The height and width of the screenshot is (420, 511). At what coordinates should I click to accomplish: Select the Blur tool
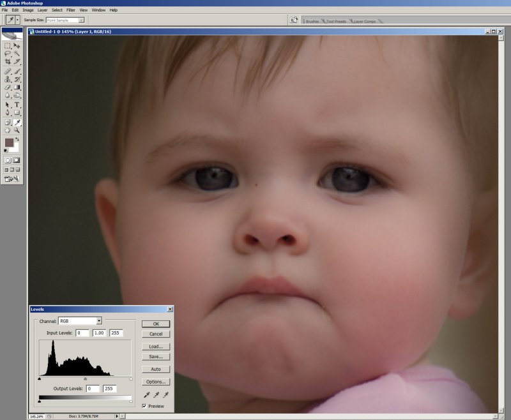(8, 95)
